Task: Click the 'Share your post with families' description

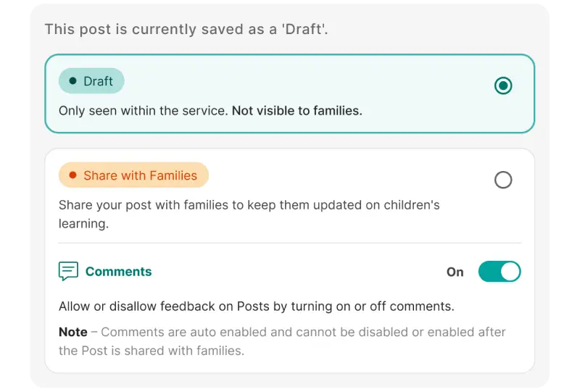Action: pyautogui.click(x=249, y=214)
